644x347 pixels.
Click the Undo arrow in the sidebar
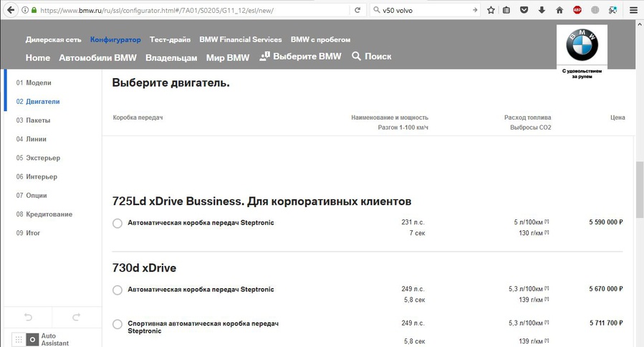28,317
